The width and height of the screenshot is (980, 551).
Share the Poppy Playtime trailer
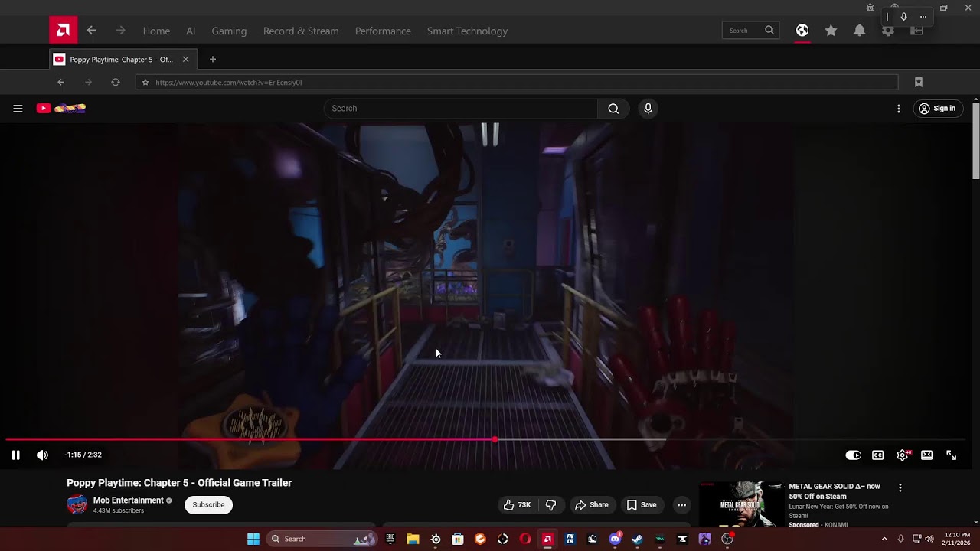click(591, 505)
